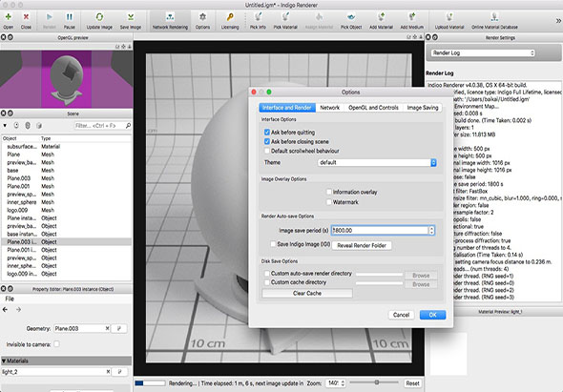Select the Plane.001 Mesh row
Viewport: 563px width, 392px height.
click(67, 186)
